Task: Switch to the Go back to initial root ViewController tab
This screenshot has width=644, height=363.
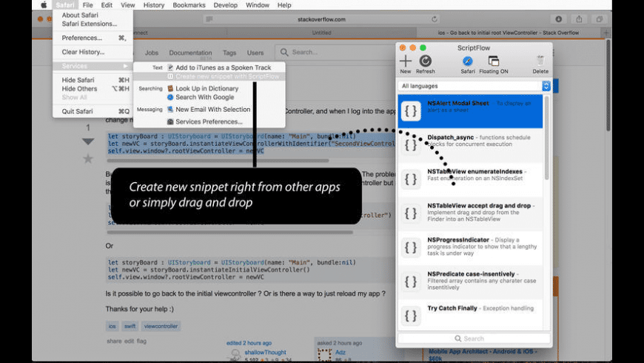Action: [x=509, y=33]
